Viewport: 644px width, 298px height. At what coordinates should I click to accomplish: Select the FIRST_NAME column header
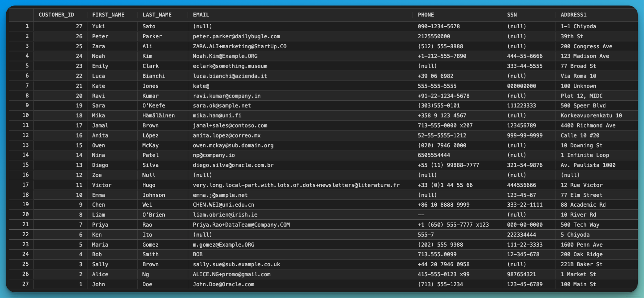point(108,15)
